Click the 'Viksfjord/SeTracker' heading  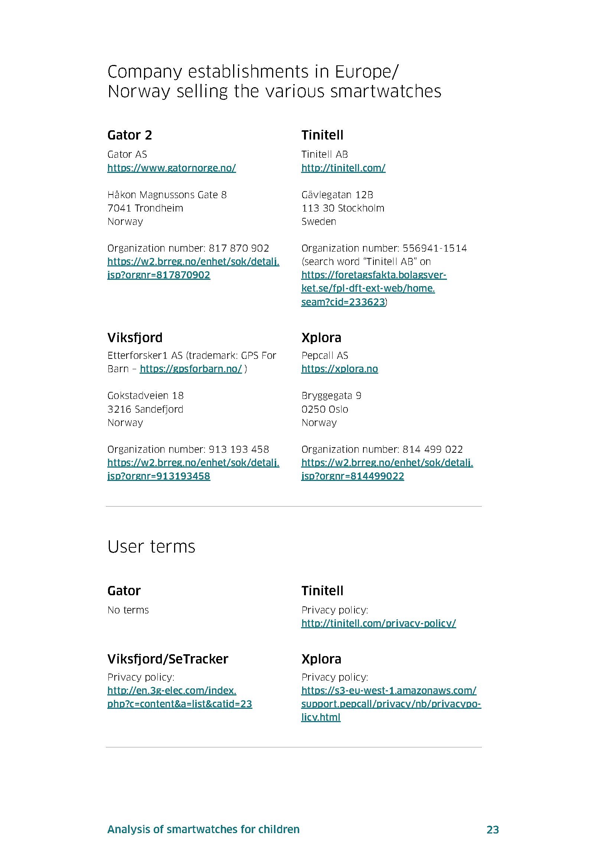coord(167,659)
